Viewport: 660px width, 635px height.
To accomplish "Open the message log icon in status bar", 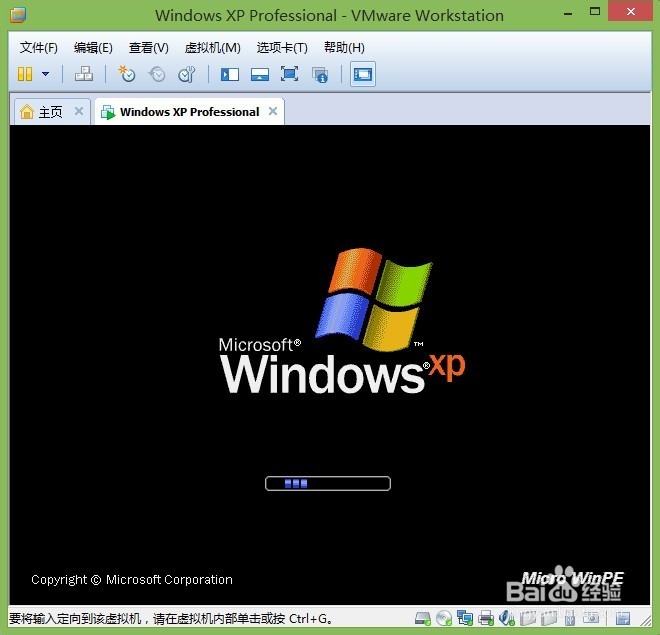I will point(623,618).
